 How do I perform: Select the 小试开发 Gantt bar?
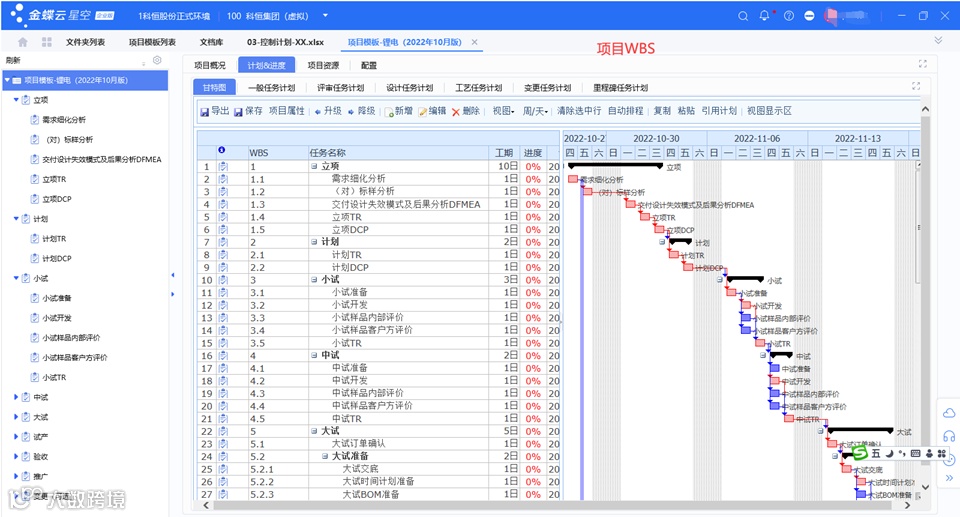click(x=746, y=305)
